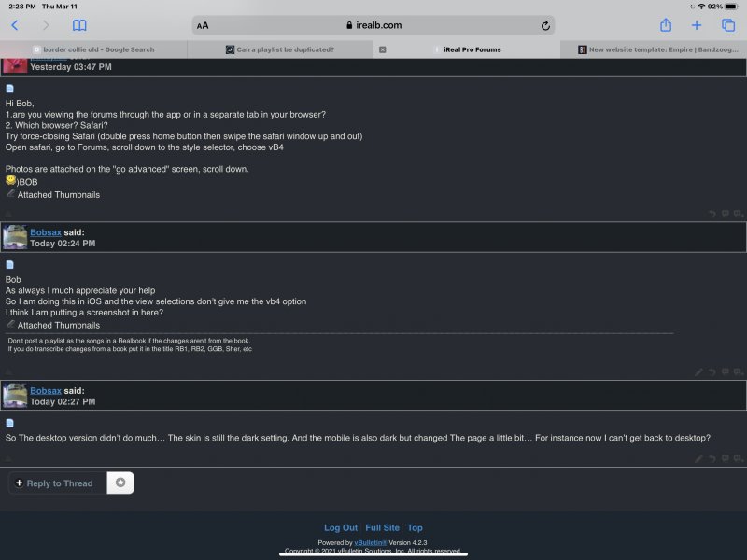Open the Safari share sheet icon

(665, 25)
